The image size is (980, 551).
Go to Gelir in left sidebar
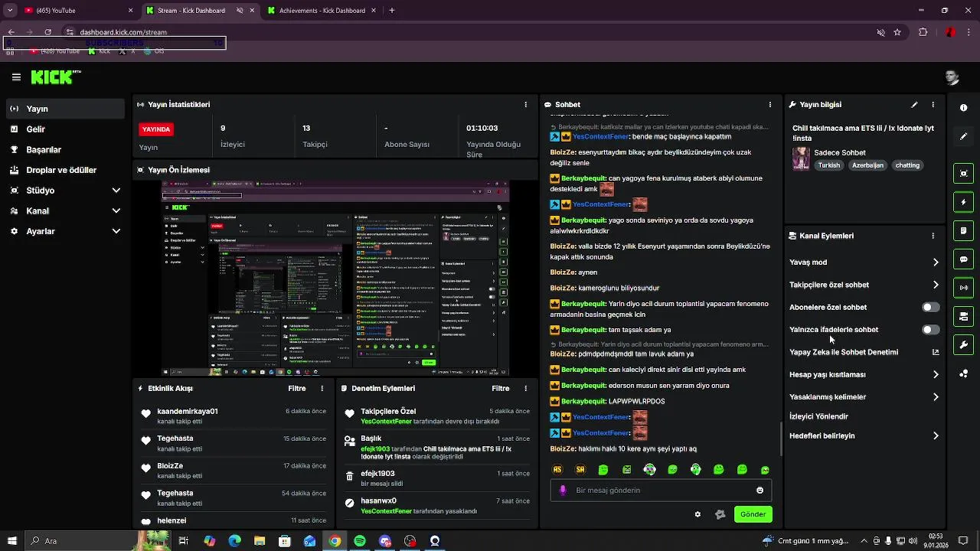(65, 129)
